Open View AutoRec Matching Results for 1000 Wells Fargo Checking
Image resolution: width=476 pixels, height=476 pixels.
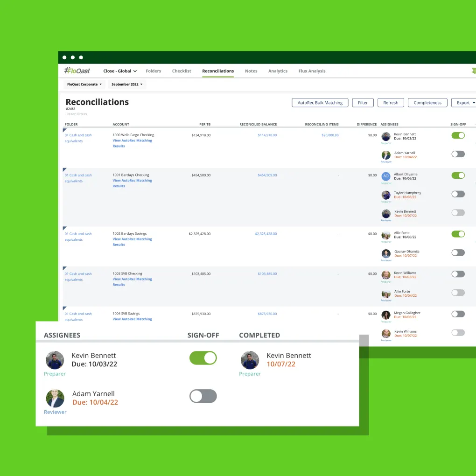pyautogui.click(x=132, y=143)
